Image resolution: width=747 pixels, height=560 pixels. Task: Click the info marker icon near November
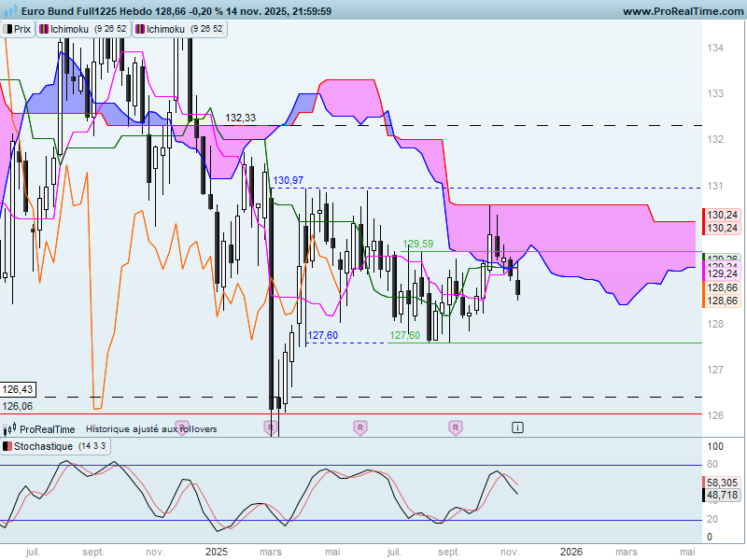(517, 427)
